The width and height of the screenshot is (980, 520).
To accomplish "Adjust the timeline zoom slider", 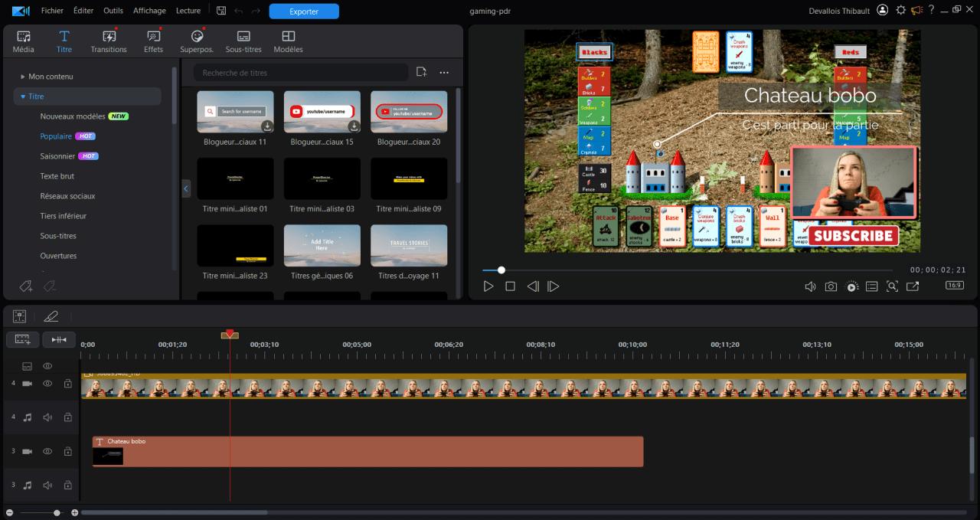I will coord(56,511).
